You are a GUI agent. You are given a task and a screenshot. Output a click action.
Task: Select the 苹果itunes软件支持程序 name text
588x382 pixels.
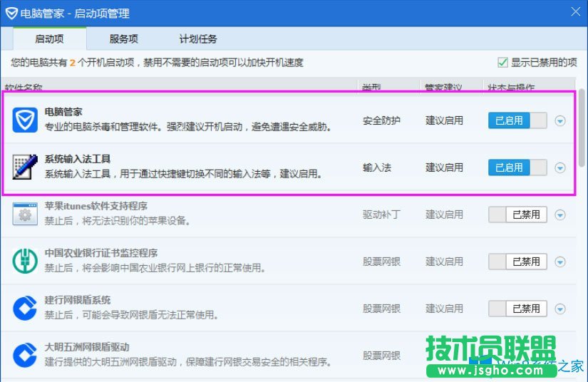pyautogui.click(x=96, y=206)
